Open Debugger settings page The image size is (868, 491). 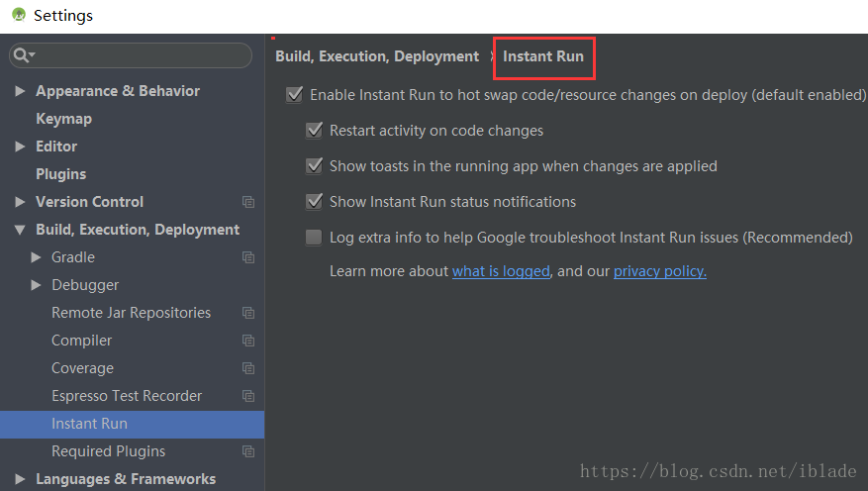(85, 285)
